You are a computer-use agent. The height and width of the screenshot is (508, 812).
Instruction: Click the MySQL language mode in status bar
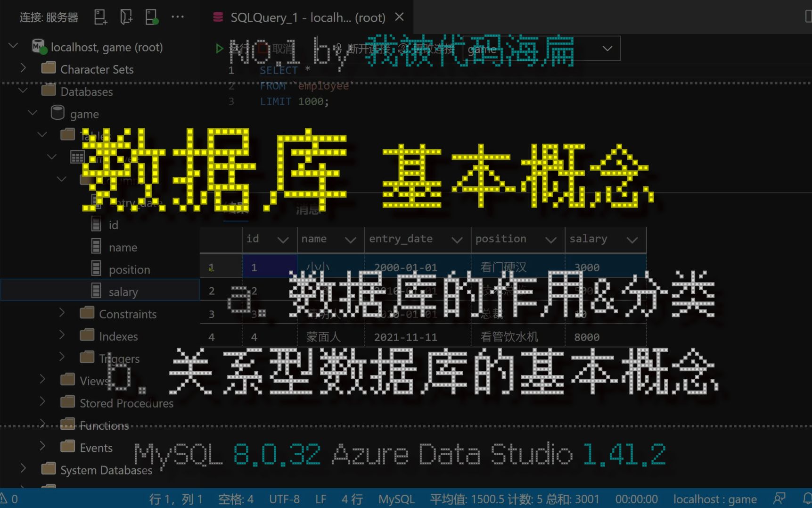[x=396, y=499]
